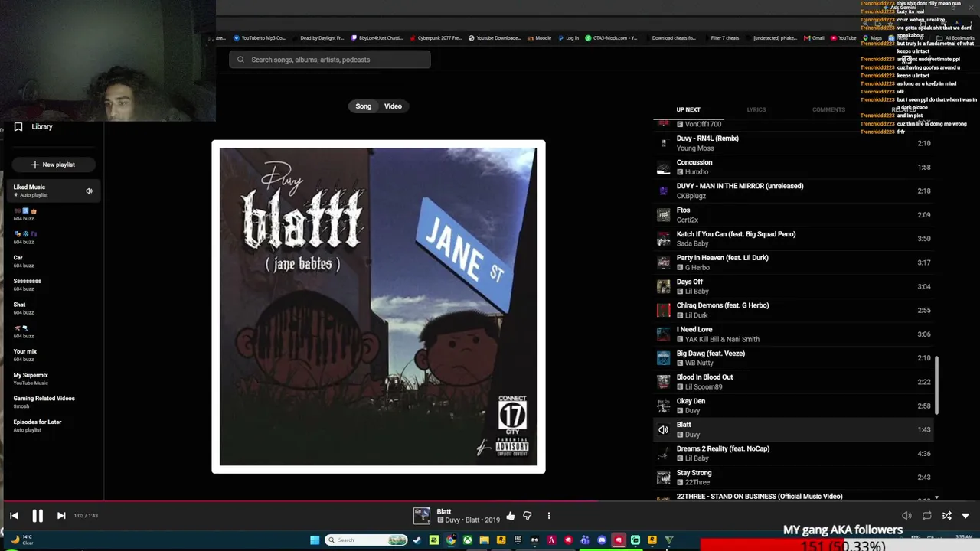Open the Windows Start menu
Viewport: 980px width, 551px height.
pos(314,540)
